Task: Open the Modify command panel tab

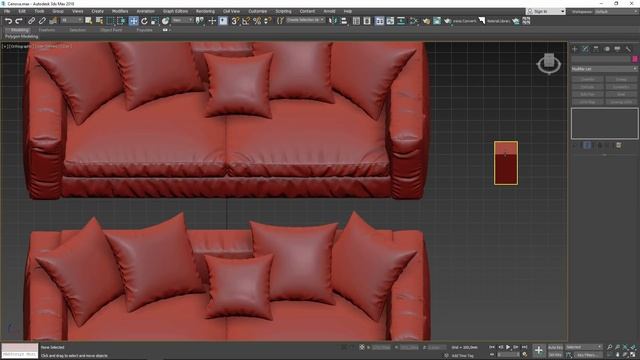Action: pos(585,49)
